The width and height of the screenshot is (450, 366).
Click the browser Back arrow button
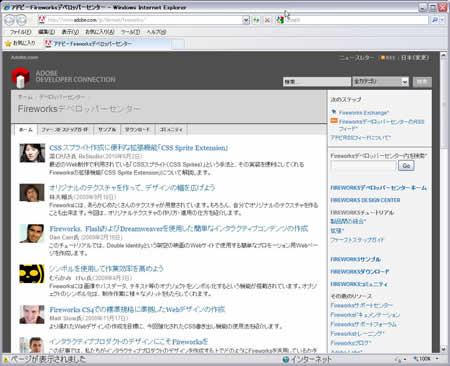coord(9,20)
